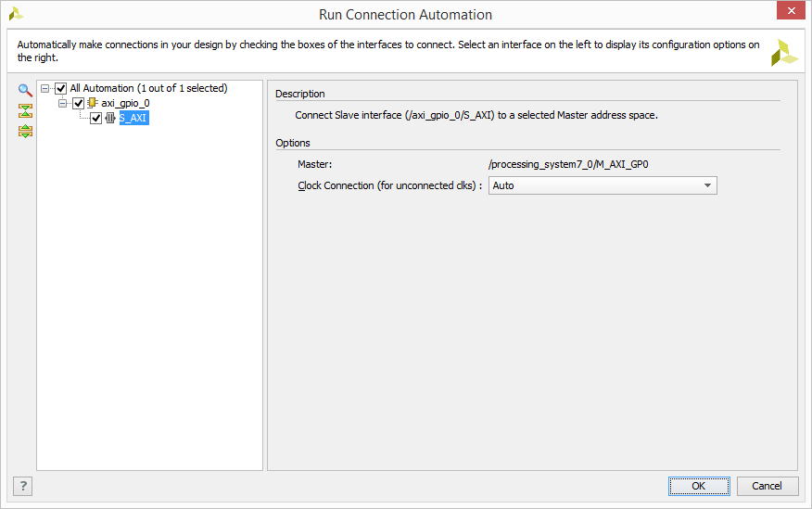Click the Master value /processing_system7_0/M_AXI_GP0
The height and width of the screenshot is (509, 812).
568,164
